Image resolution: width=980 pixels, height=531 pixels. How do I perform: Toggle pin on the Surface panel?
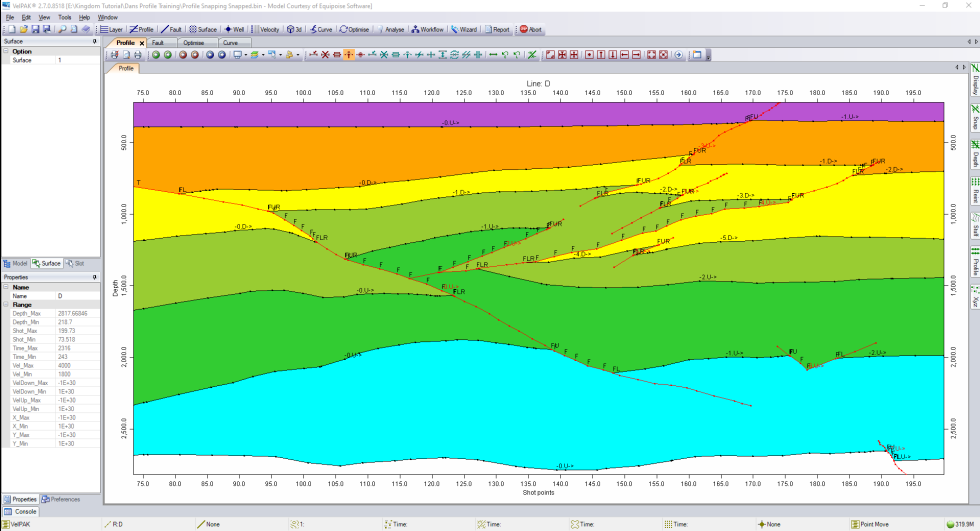(94, 41)
